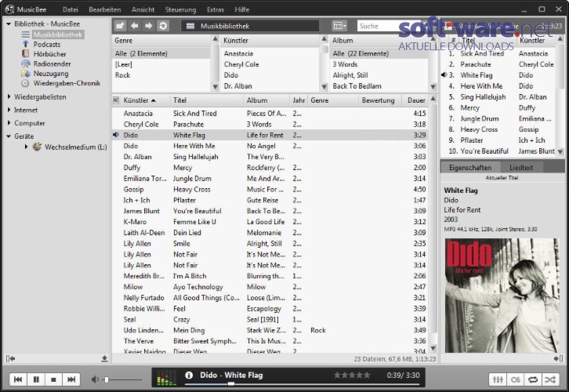Select Hörbücher in the sidebar
569x392 pixels.
(49, 54)
